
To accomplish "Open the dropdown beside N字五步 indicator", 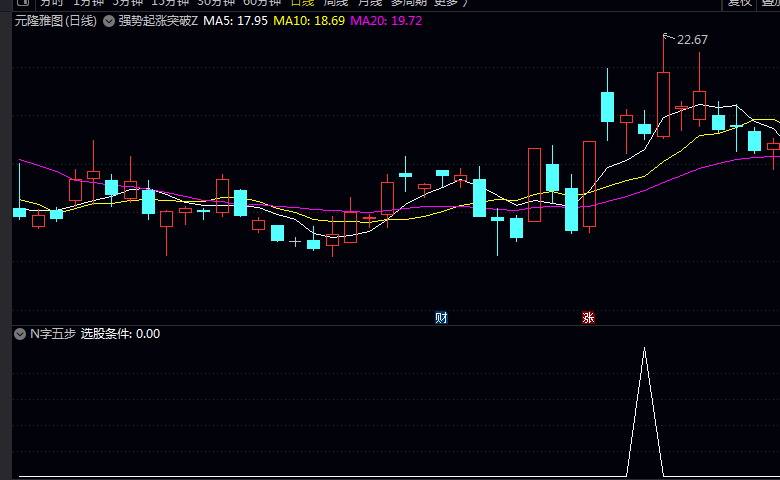I will [x=20, y=334].
